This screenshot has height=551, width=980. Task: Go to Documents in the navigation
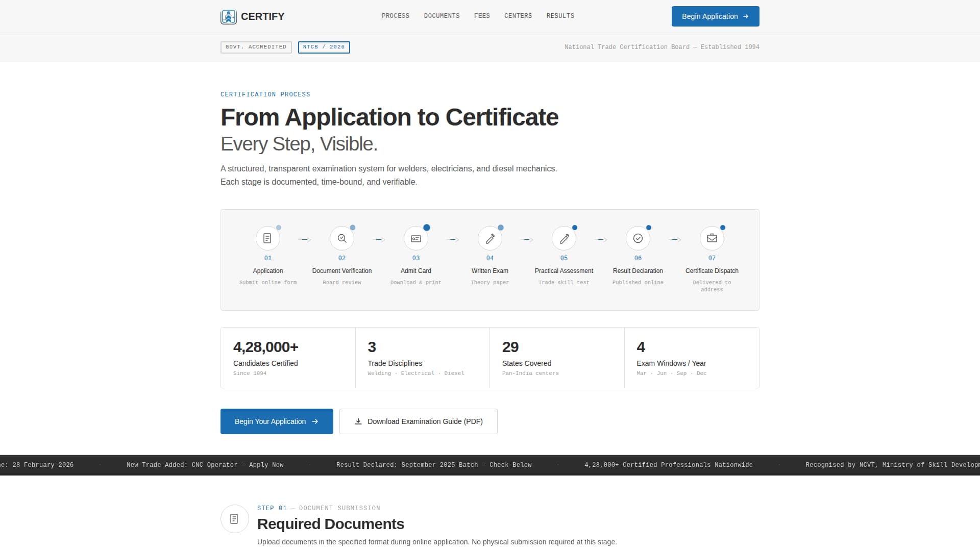click(x=442, y=16)
